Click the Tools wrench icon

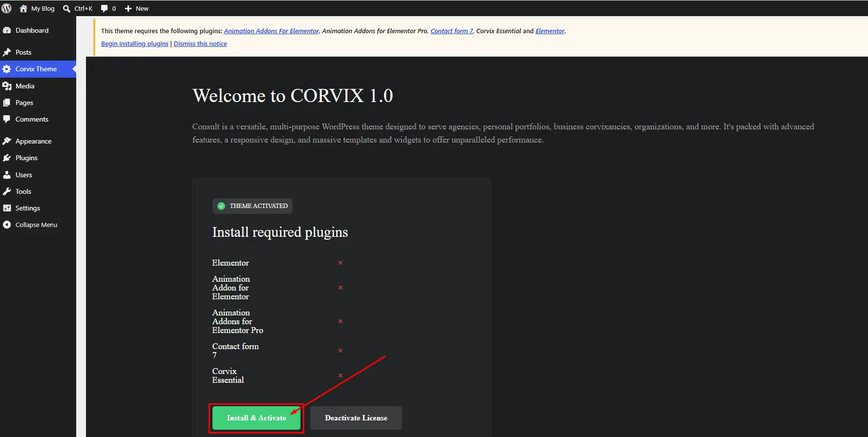point(7,191)
